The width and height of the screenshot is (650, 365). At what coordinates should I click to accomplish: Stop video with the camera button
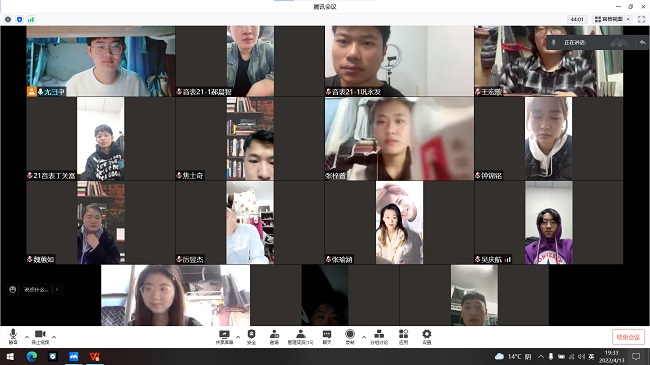click(40, 336)
